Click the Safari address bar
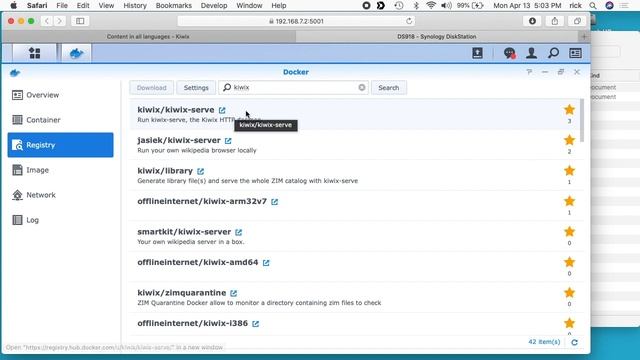Screen dimensions: 640x360 (x=296, y=21)
